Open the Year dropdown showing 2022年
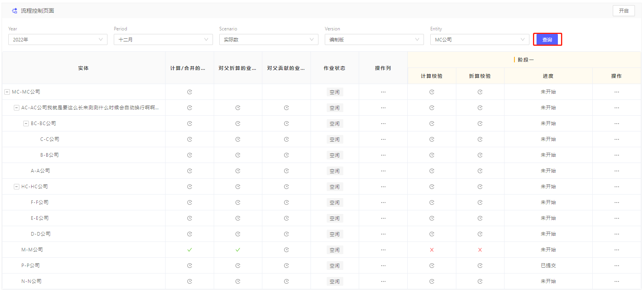This screenshot has width=644, height=294. point(58,39)
